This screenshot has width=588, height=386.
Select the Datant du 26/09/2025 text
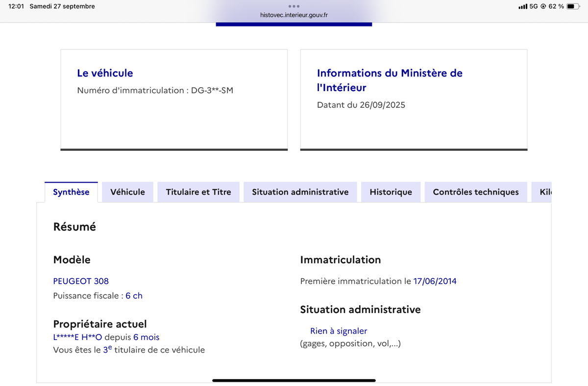click(361, 105)
